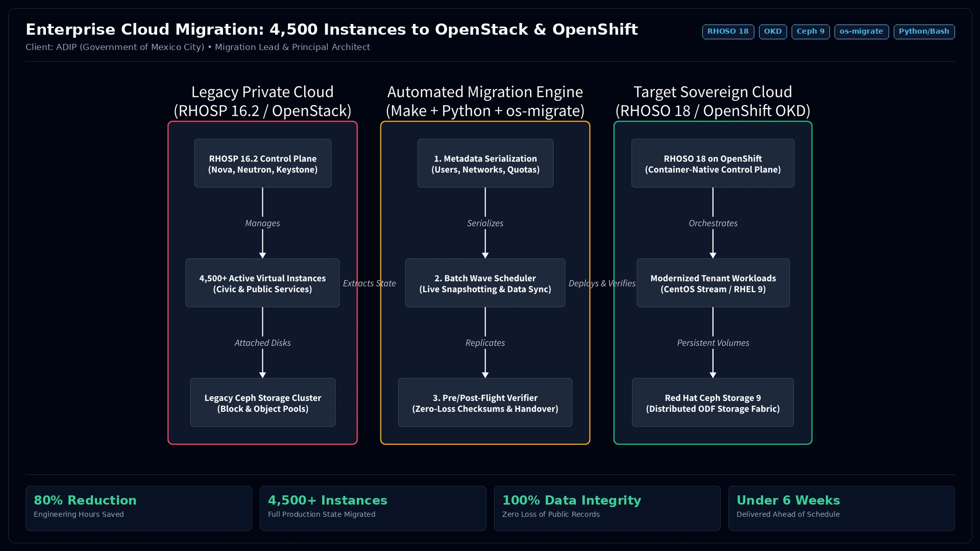Select the Orchestrates arrow label
Image resolution: width=980 pixels, height=551 pixels.
[713, 223]
